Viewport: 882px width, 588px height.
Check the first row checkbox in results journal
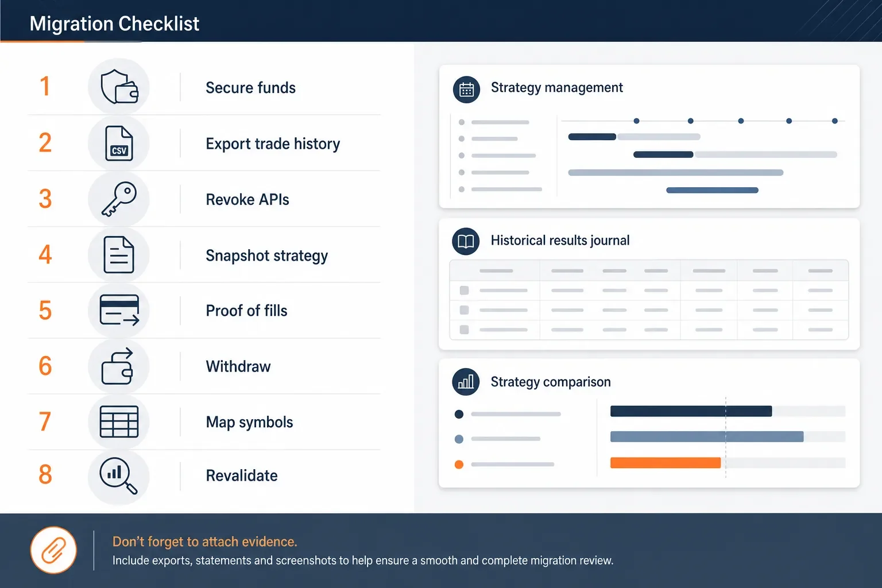(464, 291)
